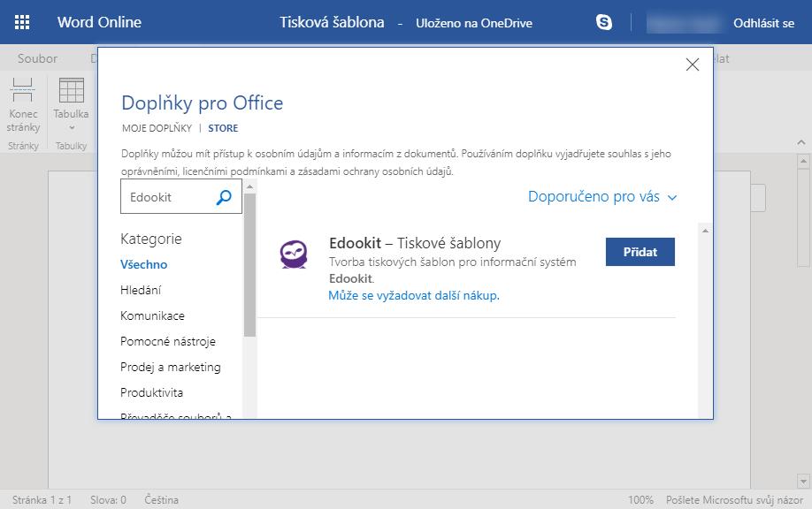812x509 pixels.
Task: Click the search magnifier icon
Action: point(224,197)
